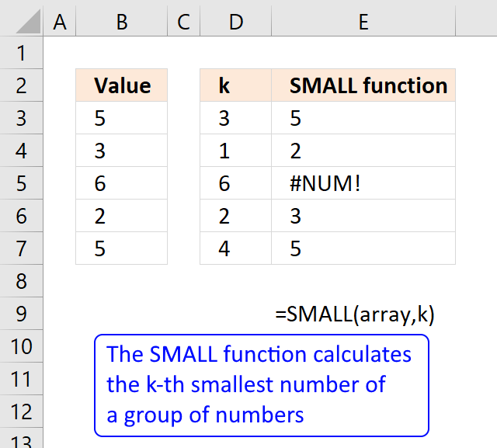Click the select-all corner triangle
The height and width of the screenshot is (448, 497).
pos(29,22)
